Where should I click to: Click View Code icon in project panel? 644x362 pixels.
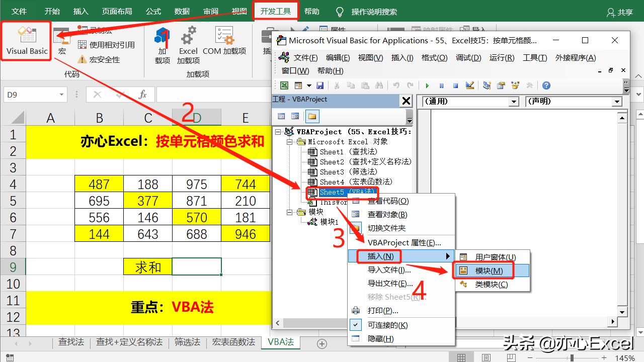[281, 117]
